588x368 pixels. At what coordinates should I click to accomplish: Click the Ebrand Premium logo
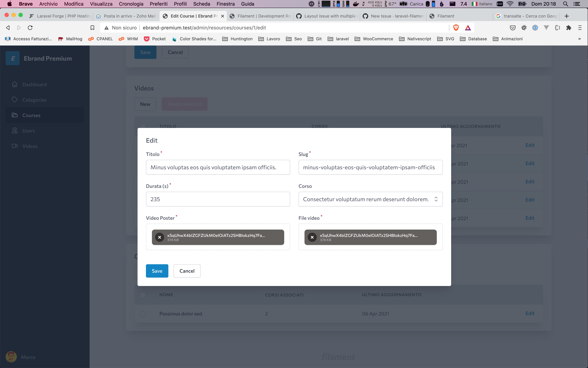tap(13, 58)
